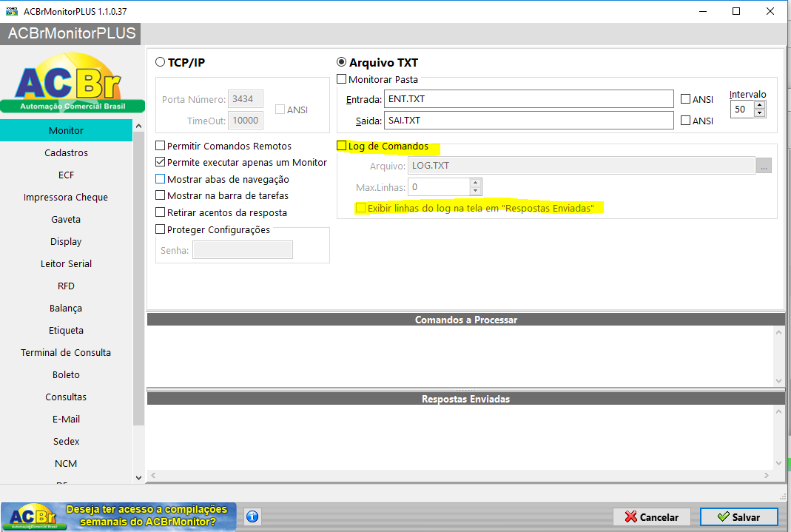Click the Cancelar button

[651, 517]
